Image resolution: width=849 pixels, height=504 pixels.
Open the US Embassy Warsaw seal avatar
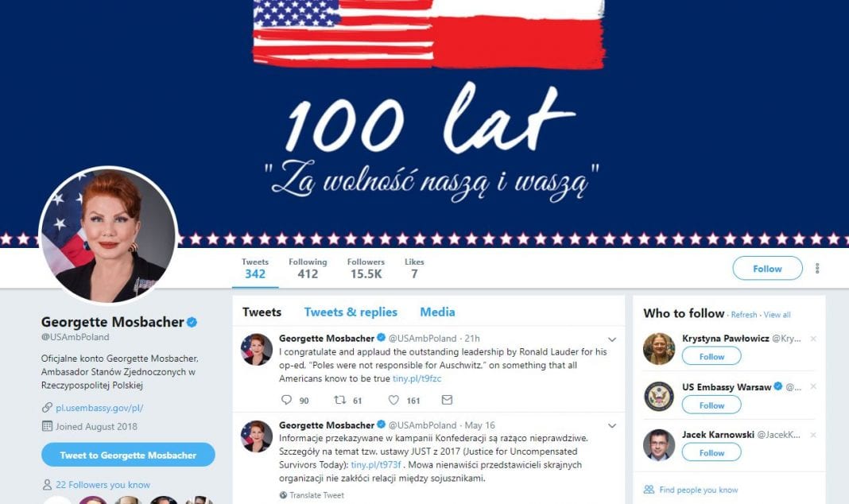coord(659,397)
